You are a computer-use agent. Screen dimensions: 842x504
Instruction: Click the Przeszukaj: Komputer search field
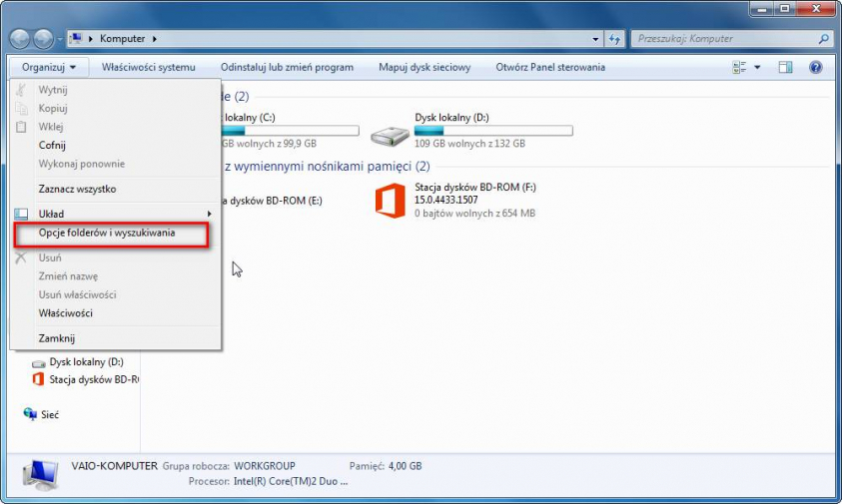(723, 39)
